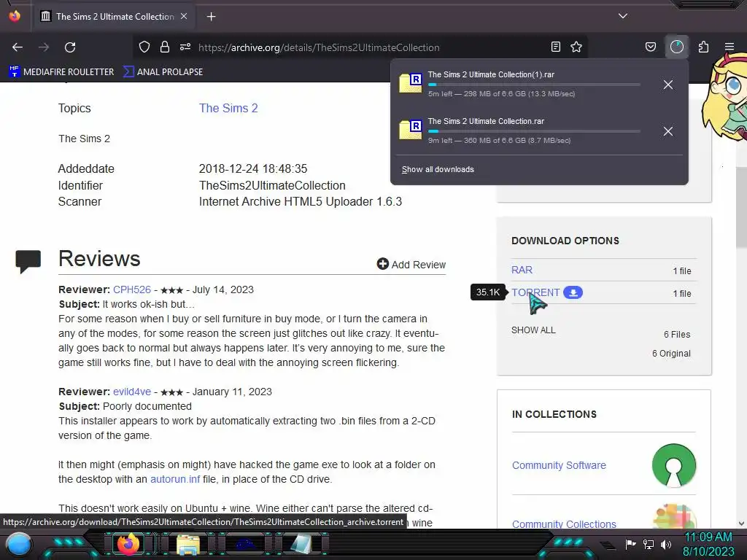Open The Sims 2 topic link
Image resolution: width=747 pixels, height=560 pixels.
pyautogui.click(x=228, y=108)
